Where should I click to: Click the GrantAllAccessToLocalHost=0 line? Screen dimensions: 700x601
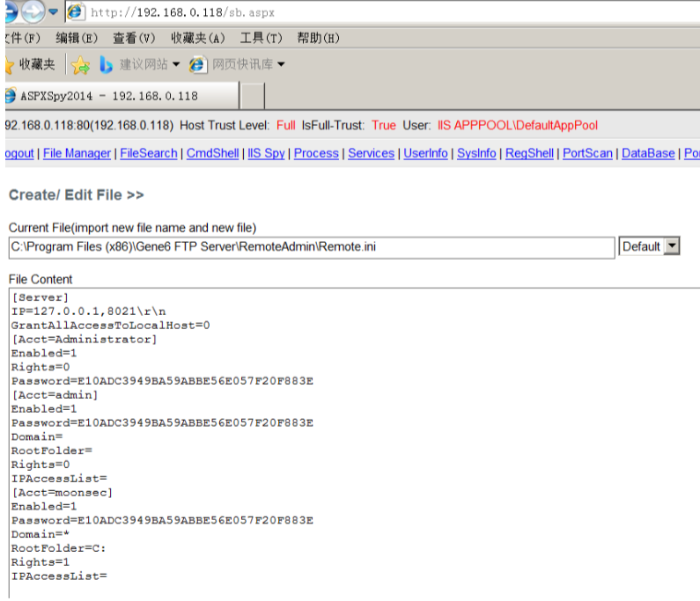click(111, 326)
